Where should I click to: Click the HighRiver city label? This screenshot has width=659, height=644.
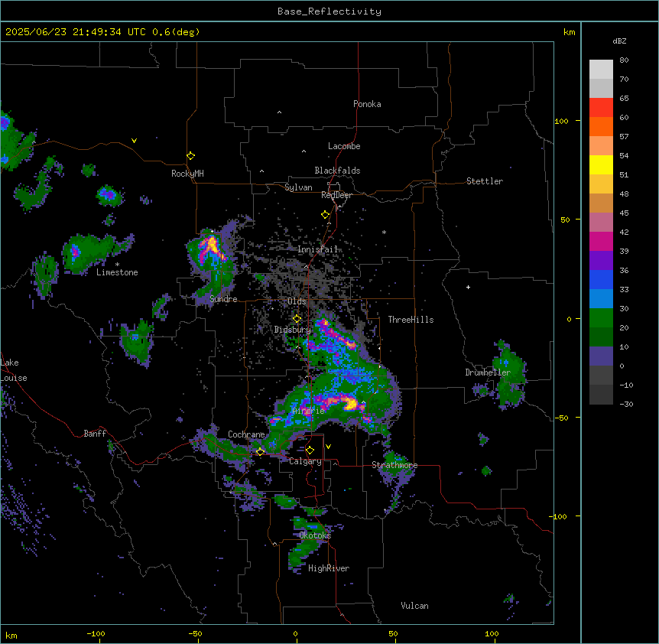[329, 568]
